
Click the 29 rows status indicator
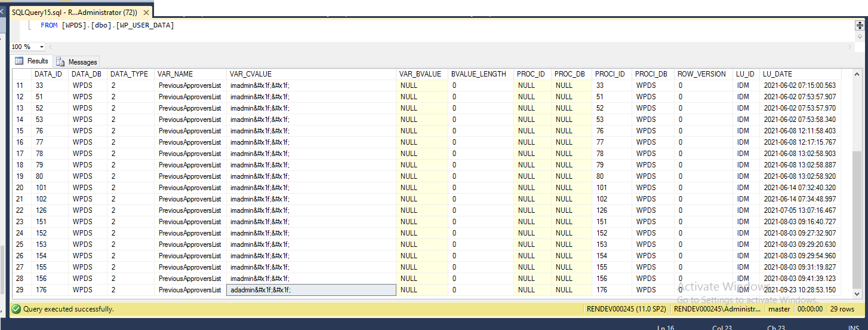[844, 309]
